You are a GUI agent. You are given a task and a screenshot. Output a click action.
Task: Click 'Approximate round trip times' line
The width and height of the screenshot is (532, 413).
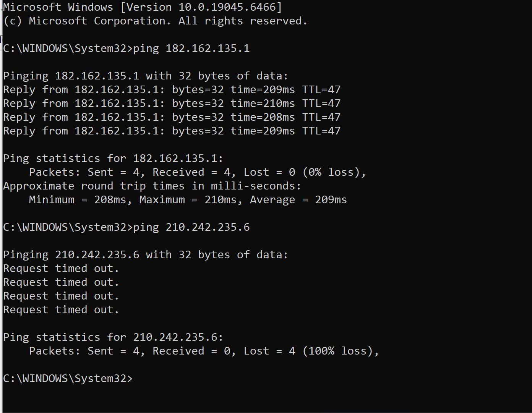tap(152, 186)
